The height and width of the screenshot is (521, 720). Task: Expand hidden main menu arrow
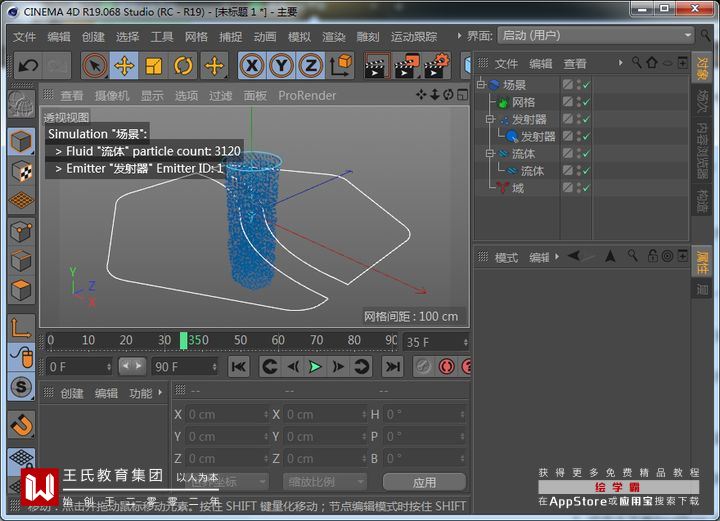[x=458, y=35]
